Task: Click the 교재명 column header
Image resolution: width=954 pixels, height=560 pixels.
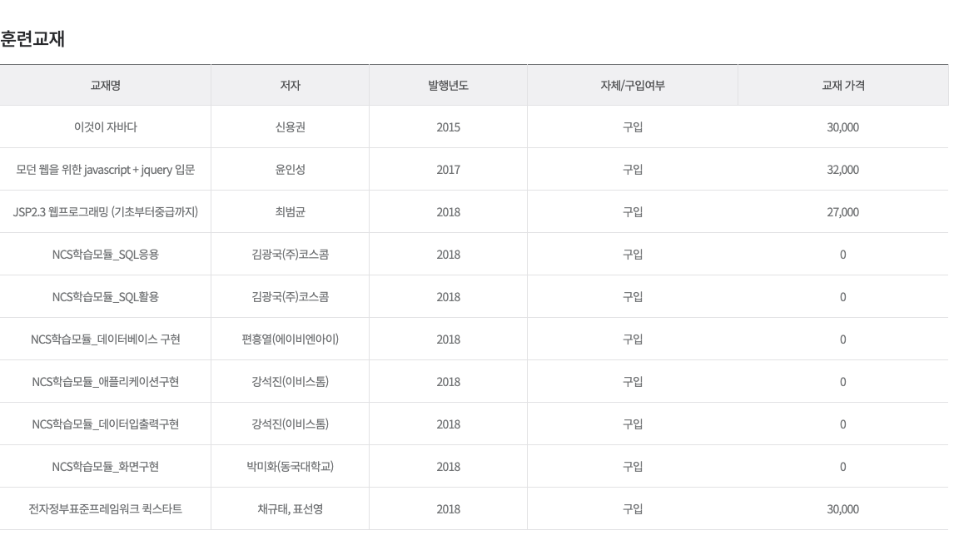Action: pos(105,85)
